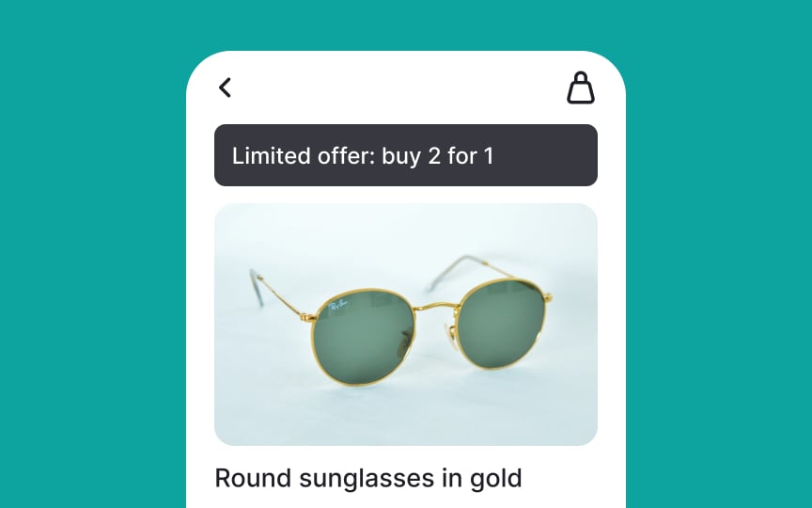Tap the word "sunglasses" in the title
The height and width of the screenshot is (508, 812).
point(367,479)
